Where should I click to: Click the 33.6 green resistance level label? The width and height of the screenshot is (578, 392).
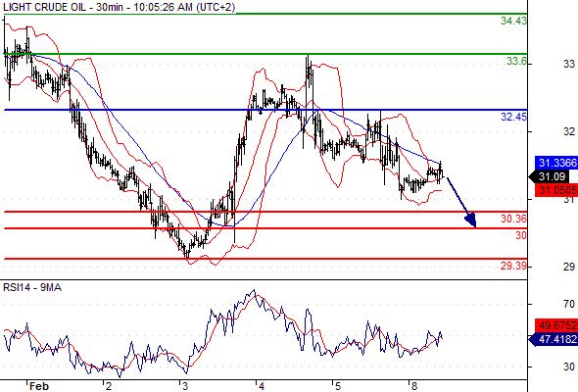pos(516,61)
